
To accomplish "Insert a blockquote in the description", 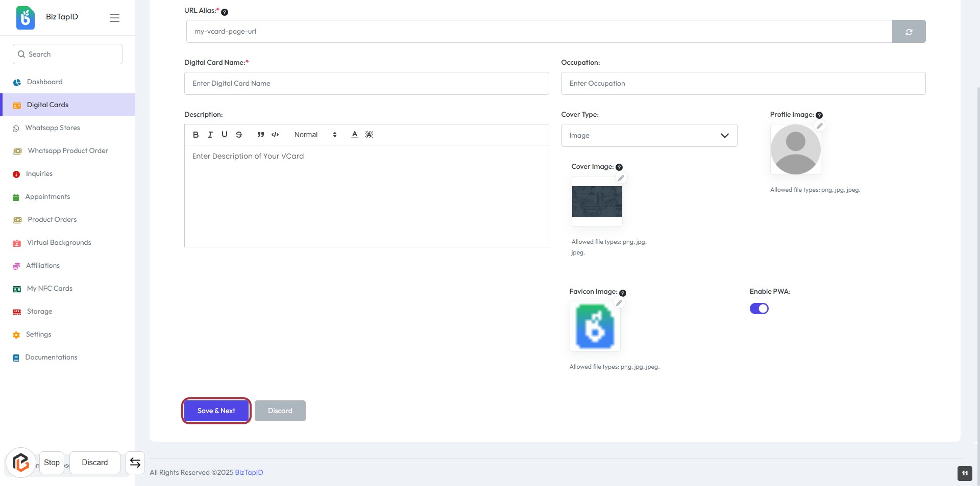I will coord(260,135).
